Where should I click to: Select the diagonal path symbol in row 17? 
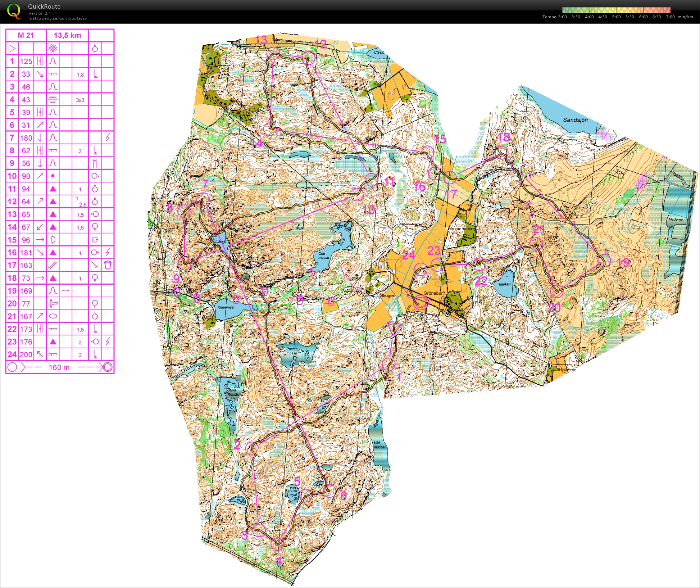(53, 265)
